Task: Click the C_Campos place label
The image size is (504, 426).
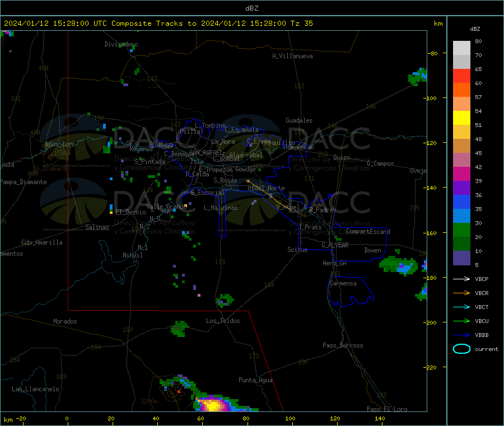Action: (381, 163)
